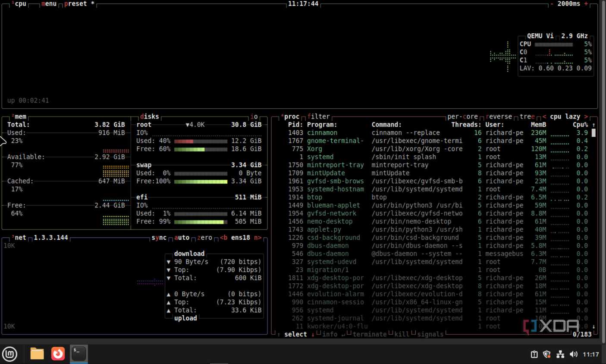Select the mintUpdate process row

pyautogui.click(x=438, y=173)
